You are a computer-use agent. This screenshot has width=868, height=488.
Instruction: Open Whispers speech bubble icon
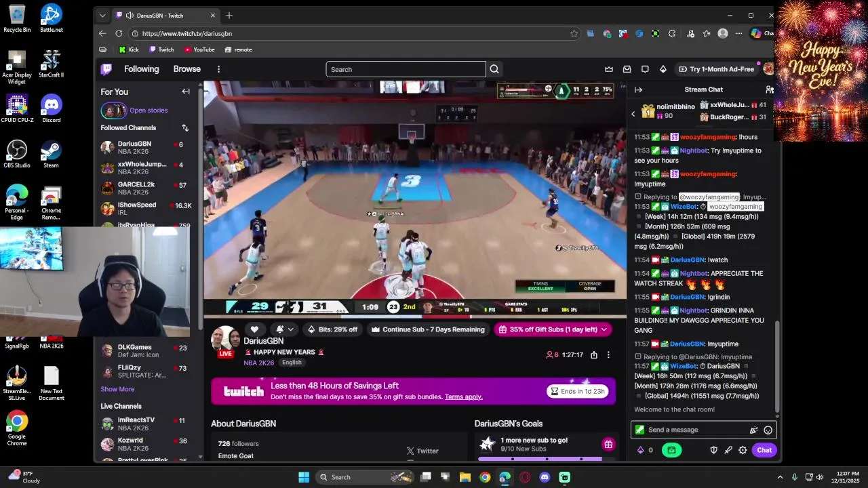(x=645, y=69)
